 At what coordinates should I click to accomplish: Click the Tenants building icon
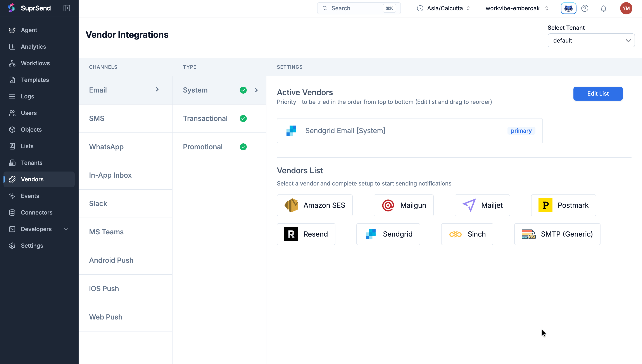point(12,163)
